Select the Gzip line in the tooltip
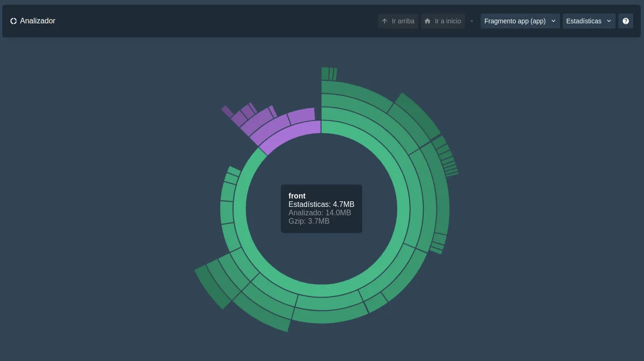The image size is (644, 361). pyautogui.click(x=309, y=221)
